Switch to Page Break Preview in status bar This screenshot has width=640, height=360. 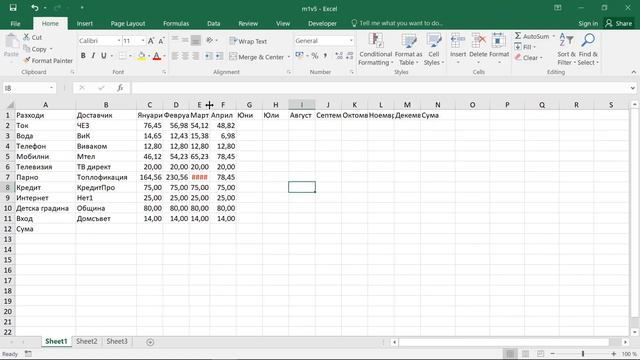(540, 353)
